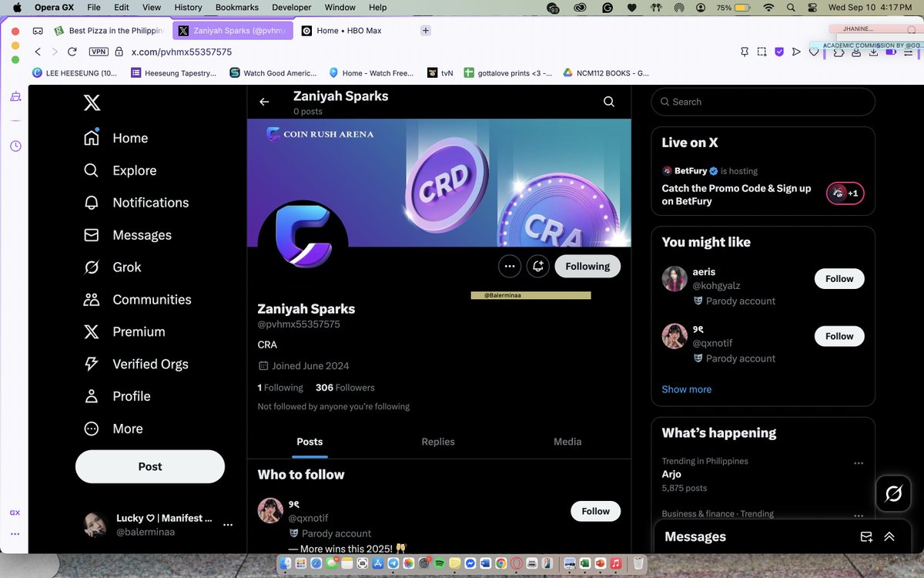This screenshot has height=578, width=924.
Task: Open profile more options ellipsis button
Action: pyautogui.click(x=509, y=267)
